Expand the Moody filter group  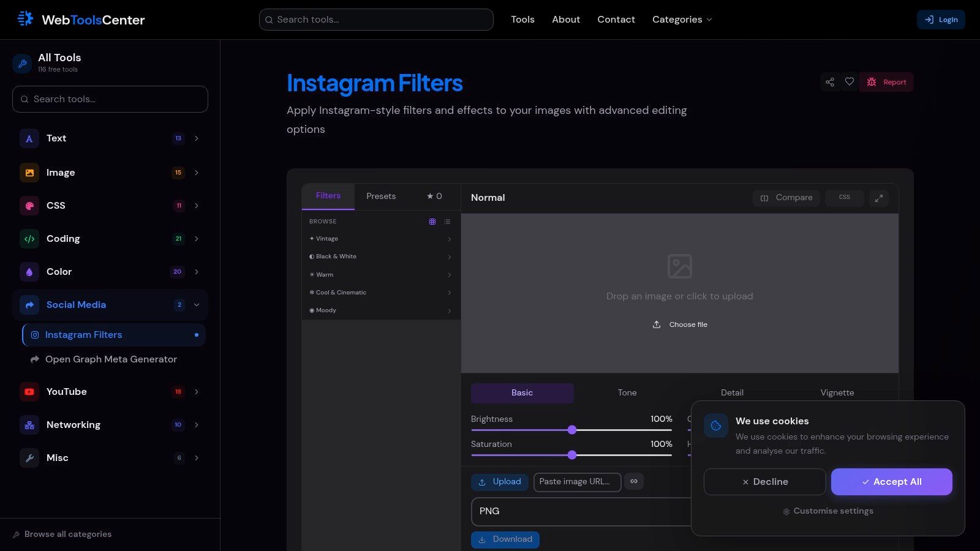click(x=381, y=310)
